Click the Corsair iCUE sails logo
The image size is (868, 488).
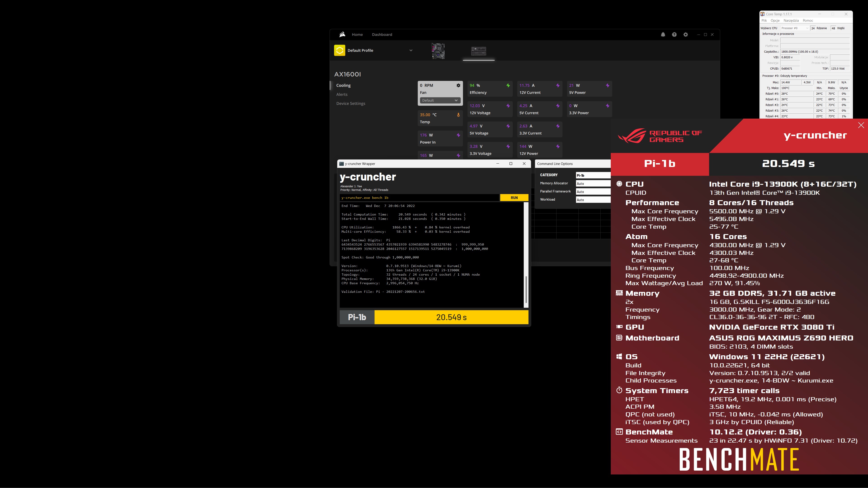click(x=342, y=34)
